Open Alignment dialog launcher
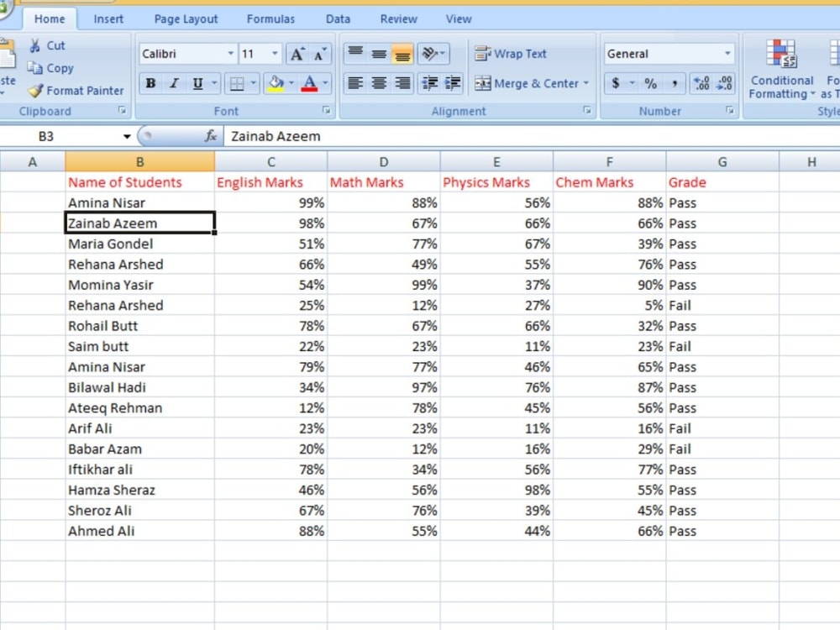The width and height of the screenshot is (840, 630). (x=587, y=110)
